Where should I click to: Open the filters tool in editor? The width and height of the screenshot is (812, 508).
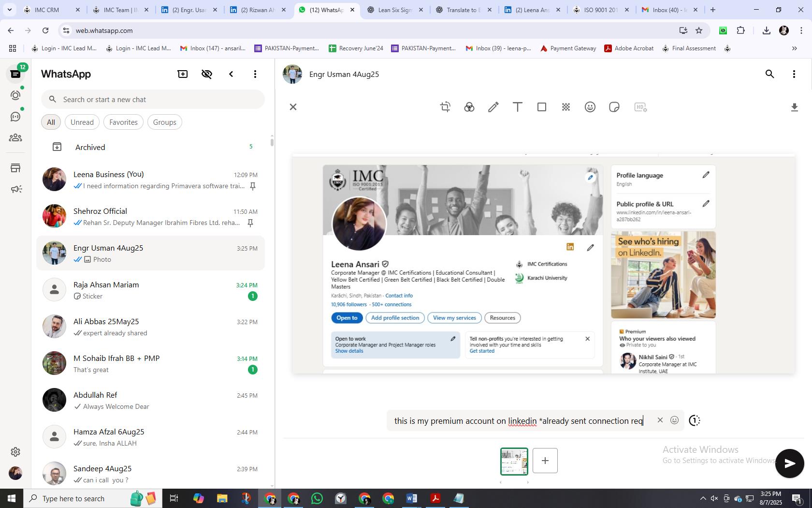click(469, 107)
